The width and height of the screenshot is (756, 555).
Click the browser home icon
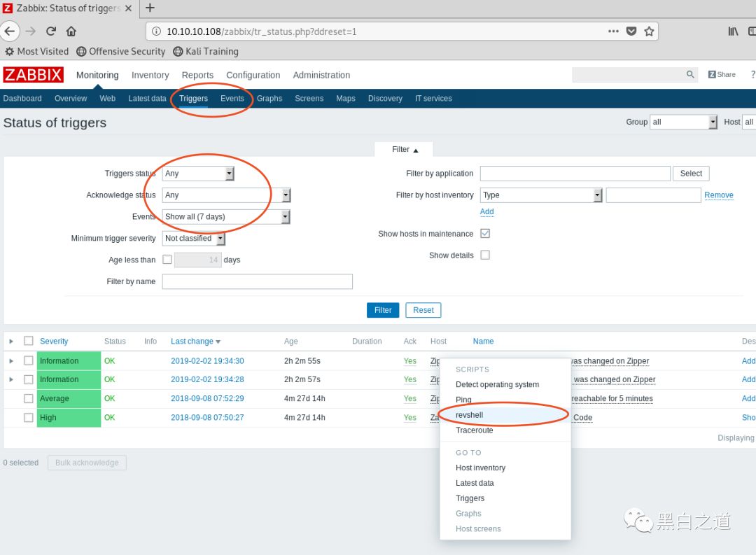[71, 31]
